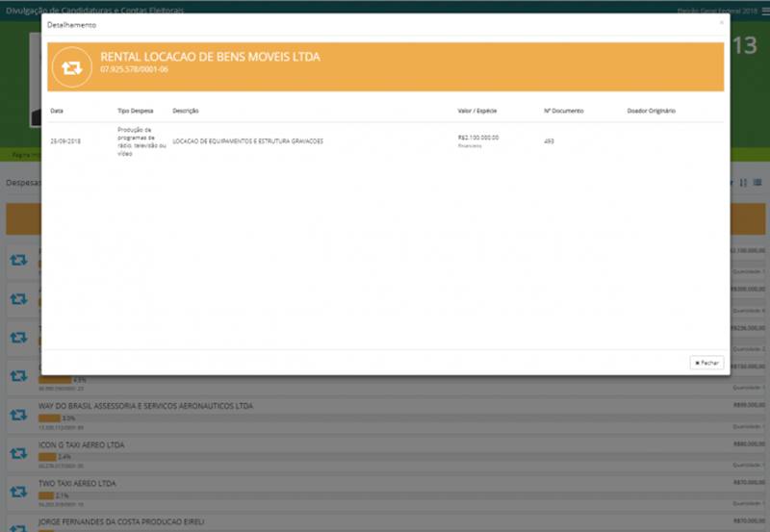Click the R$80.000,00 amount in the list
This screenshot has height=532, width=770.
[x=750, y=444]
